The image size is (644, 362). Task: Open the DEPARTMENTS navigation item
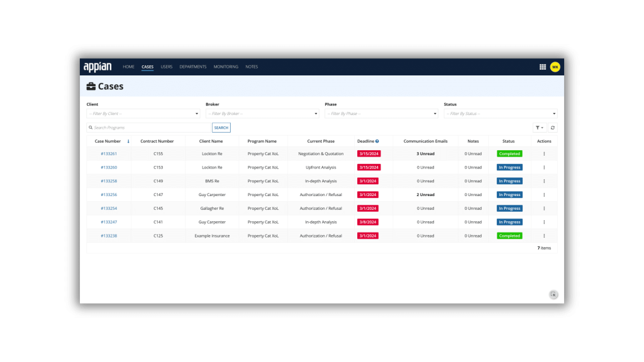192,66
